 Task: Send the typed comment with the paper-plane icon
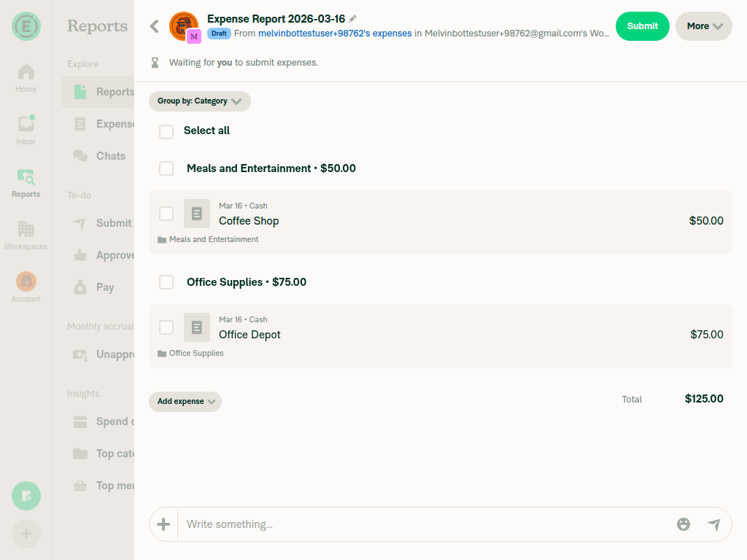[715, 524]
